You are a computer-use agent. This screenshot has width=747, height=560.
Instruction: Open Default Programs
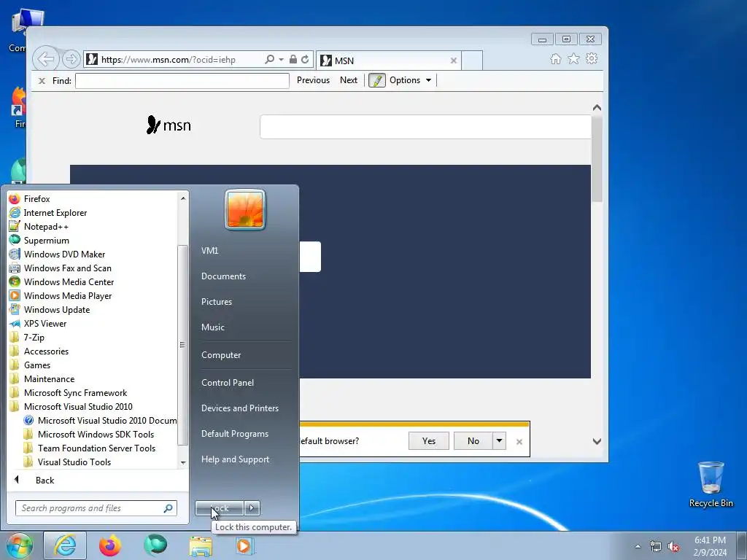click(x=235, y=434)
